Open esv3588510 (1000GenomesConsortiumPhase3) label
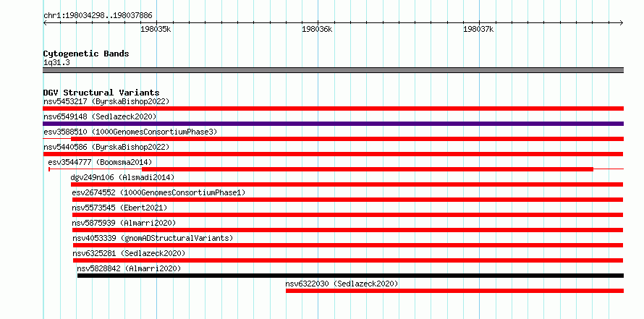Viewport: 644px width, 319px height. pos(130,132)
